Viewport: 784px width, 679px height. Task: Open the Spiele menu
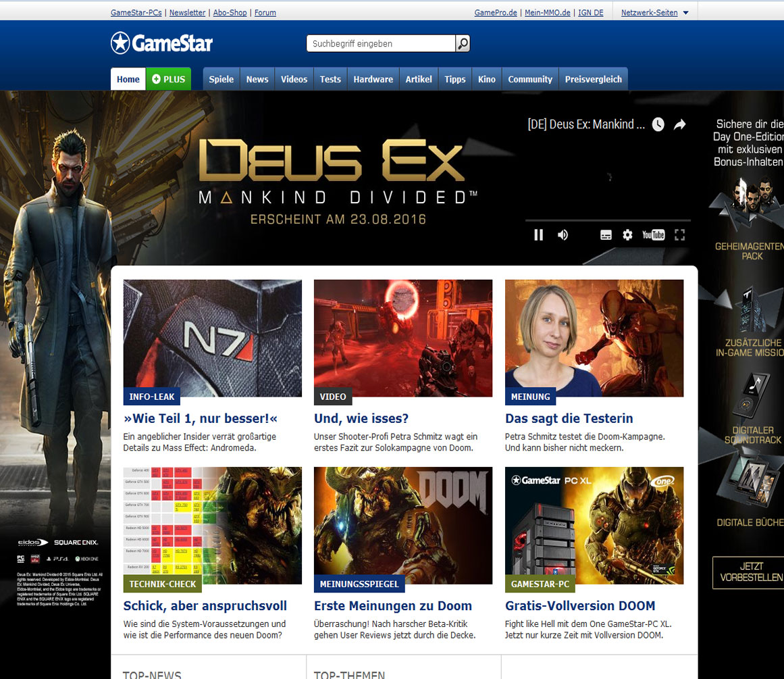pos(221,79)
